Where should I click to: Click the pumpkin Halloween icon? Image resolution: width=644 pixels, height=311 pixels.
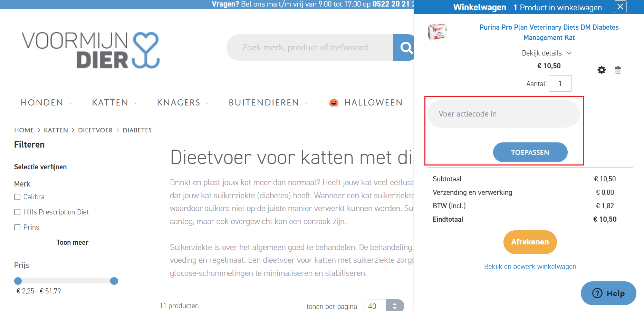pos(333,102)
